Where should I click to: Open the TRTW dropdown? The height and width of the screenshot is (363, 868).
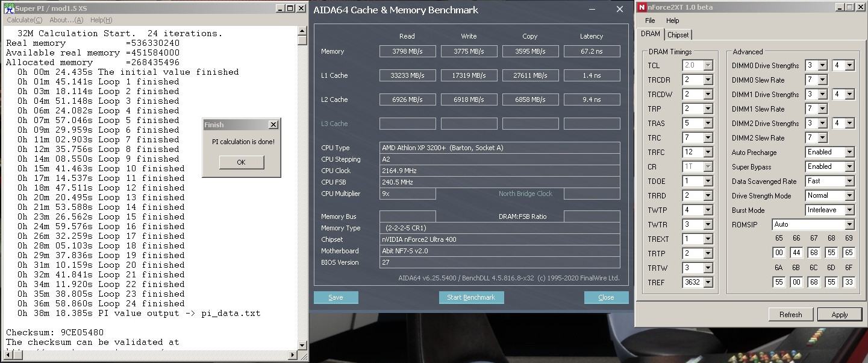[708, 268]
